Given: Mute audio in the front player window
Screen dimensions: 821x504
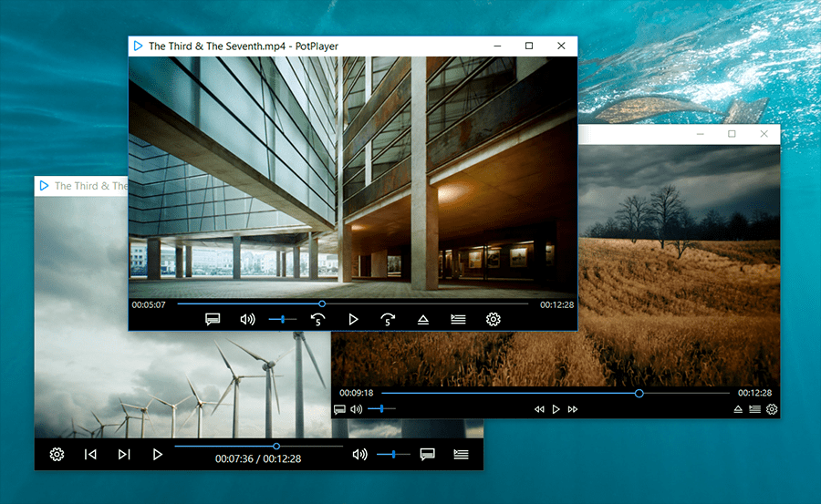Looking at the screenshot, I should [247, 319].
